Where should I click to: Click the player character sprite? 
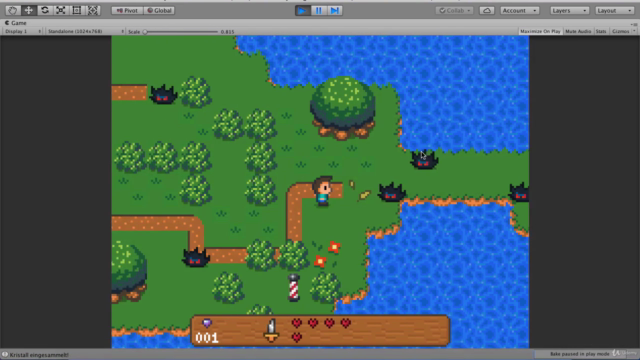[x=322, y=191]
